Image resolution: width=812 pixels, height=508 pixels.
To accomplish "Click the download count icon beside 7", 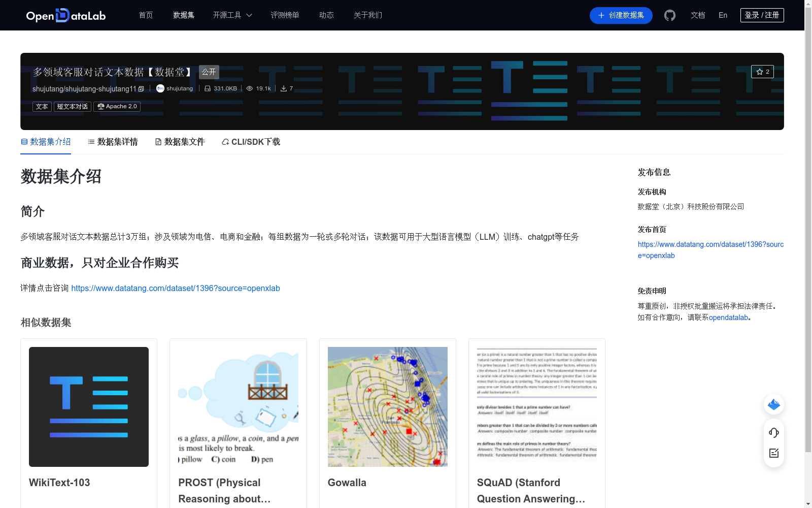I will 284,88.
